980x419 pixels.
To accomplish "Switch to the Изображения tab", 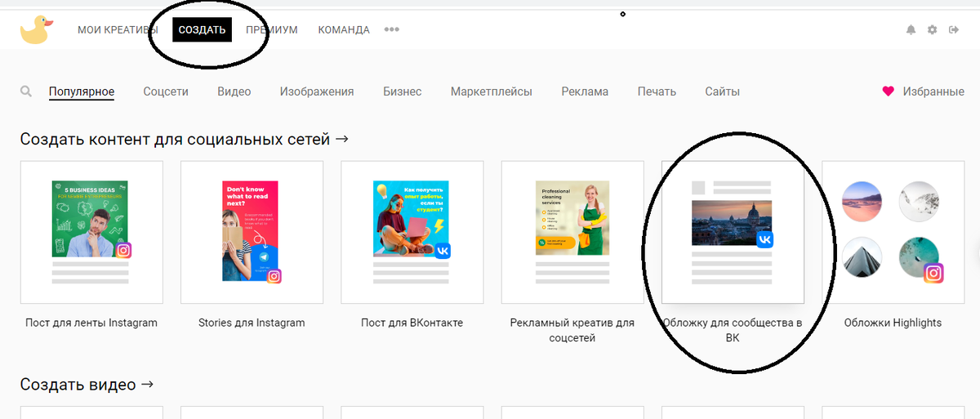I will tap(317, 91).
